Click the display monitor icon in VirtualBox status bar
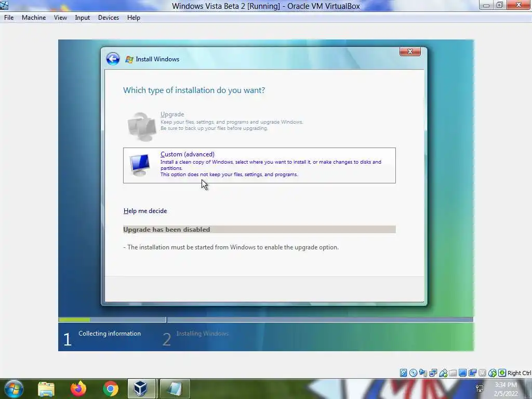This screenshot has height=399, width=532. coord(462,373)
